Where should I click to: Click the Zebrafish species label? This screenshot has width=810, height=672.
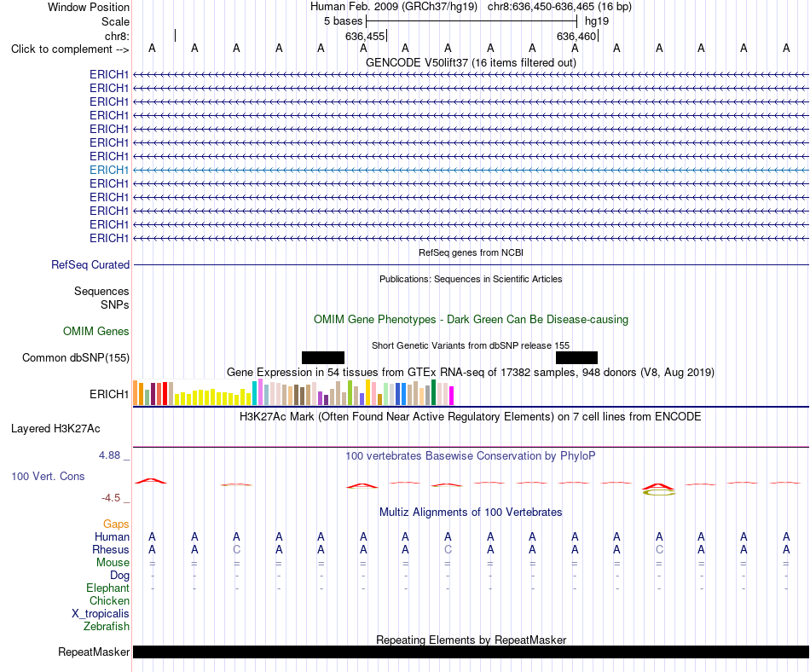(107, 626)
